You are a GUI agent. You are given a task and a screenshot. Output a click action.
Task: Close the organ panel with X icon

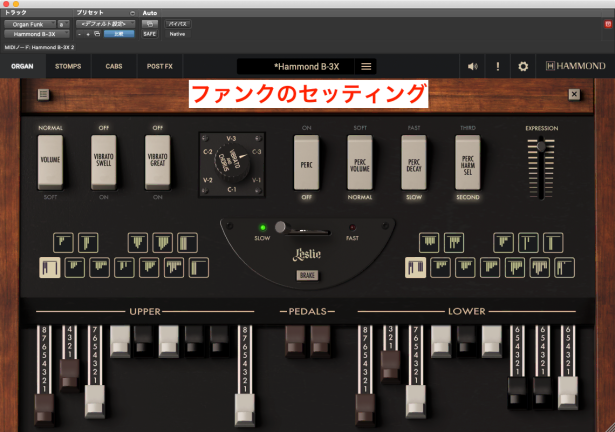[x=574, y=95]
